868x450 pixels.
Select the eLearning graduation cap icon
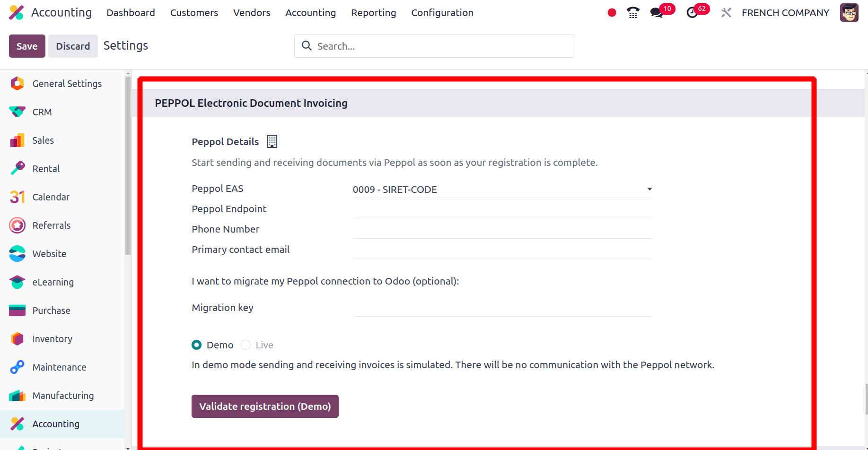click(x=17, y=282)
